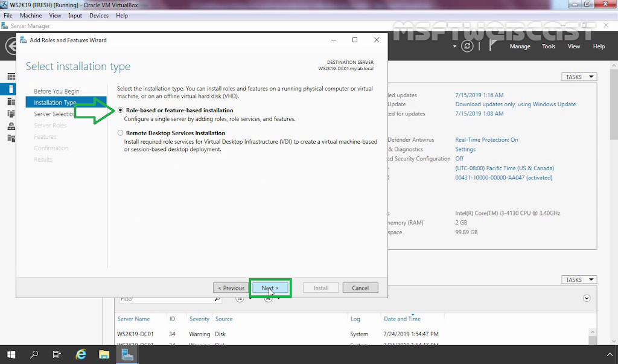Click last installed updates 7/15/2019 1:16 AM
Screen dimensions: 618x364
click(479, 95)
